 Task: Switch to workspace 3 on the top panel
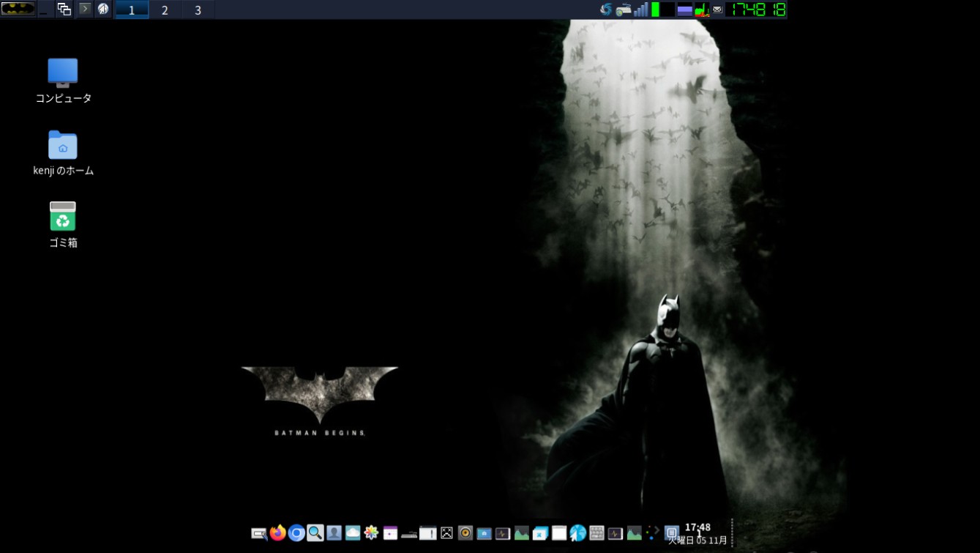(x=197, y=10)
